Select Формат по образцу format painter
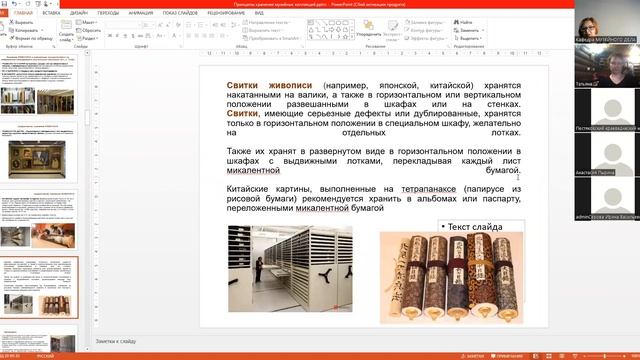 pos(32,38)
